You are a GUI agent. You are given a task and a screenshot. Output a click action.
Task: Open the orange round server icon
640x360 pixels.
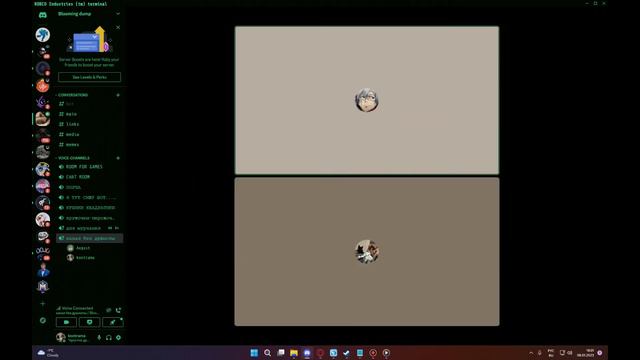(42, 86)
